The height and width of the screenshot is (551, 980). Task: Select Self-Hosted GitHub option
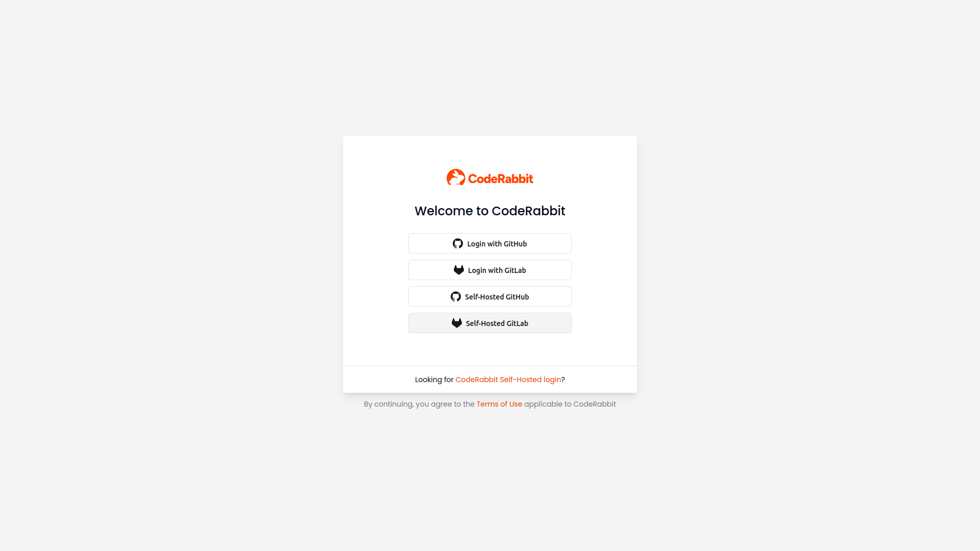[x=489, y=296]
